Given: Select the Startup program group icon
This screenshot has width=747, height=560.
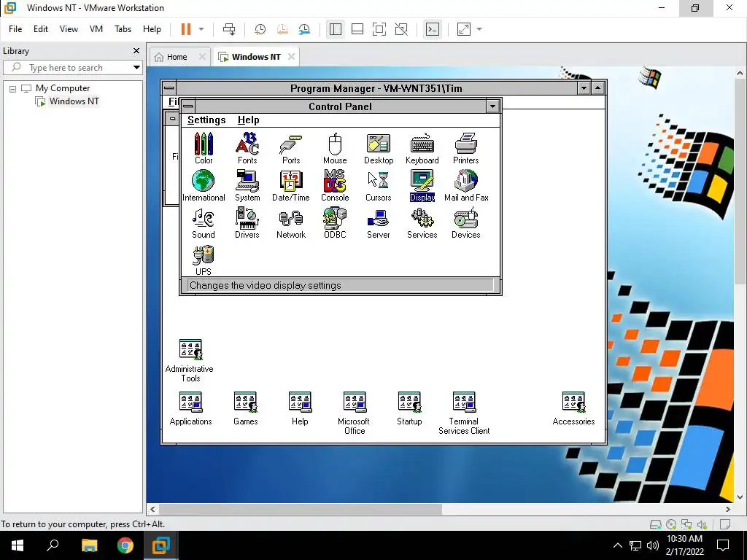Looking at the screenshot, I should 409,408.
